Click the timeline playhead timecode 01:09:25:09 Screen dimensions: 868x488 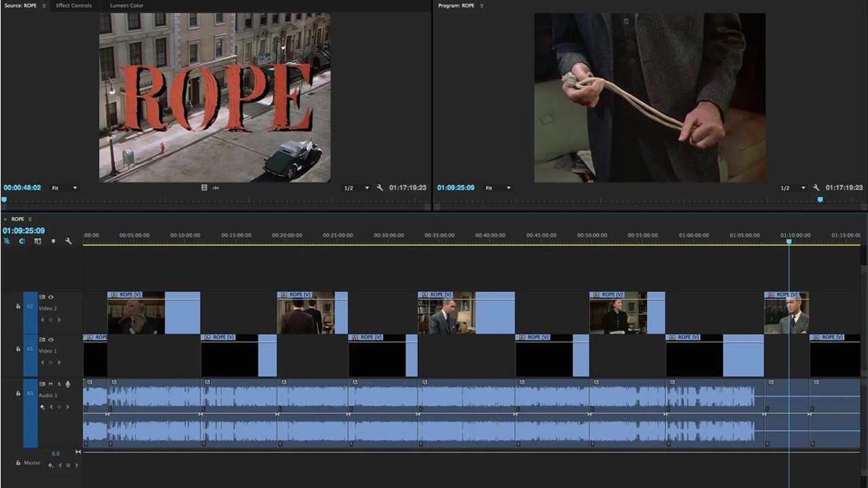tap(24, 231)
